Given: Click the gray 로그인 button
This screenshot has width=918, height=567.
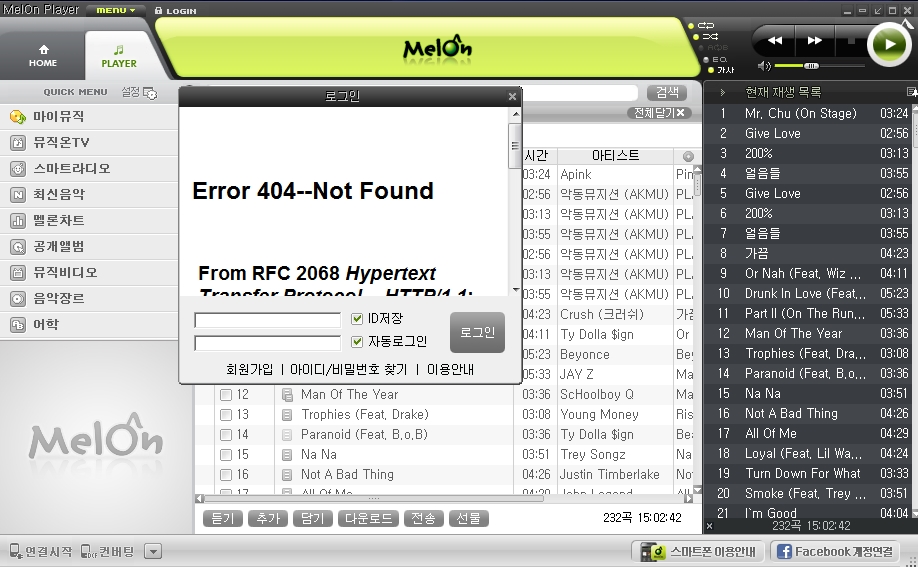Looking at the screenshot, I should [477, 332].
